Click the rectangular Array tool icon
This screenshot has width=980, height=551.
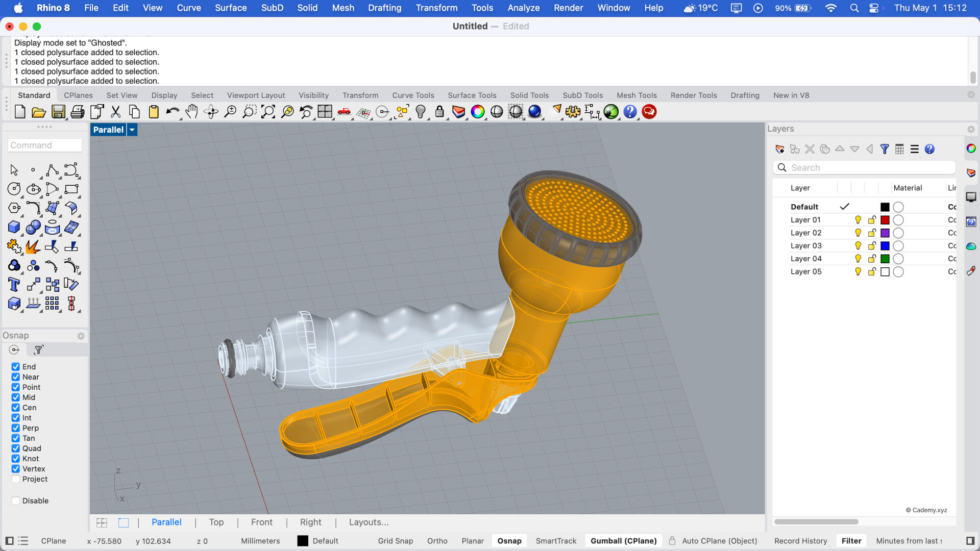coord(52,304)
